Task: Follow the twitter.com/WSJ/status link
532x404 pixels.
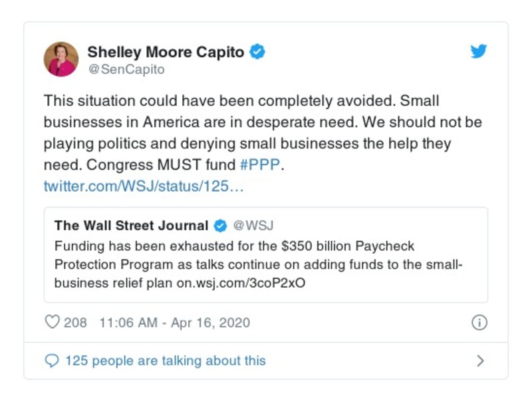Action: (x=144, y=186)
